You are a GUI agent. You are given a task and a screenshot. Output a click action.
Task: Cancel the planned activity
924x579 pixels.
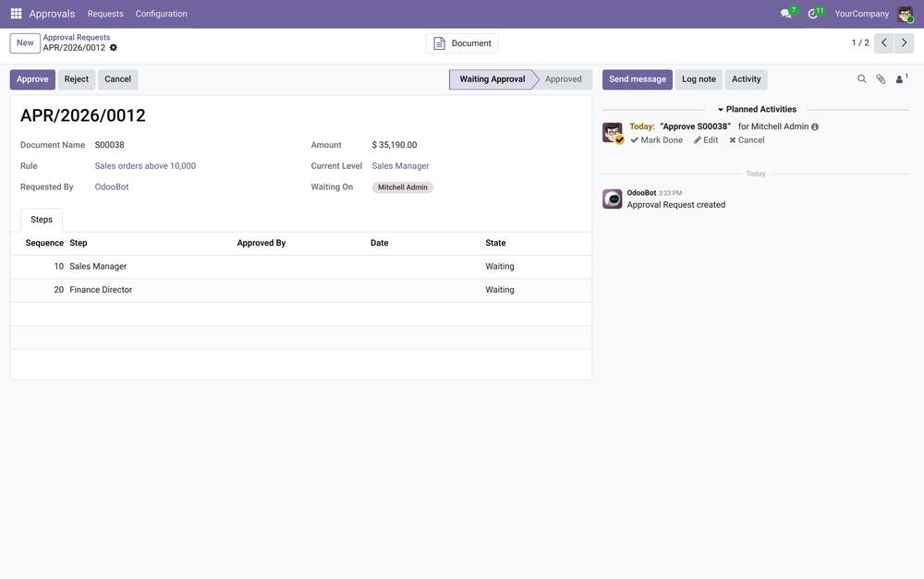point(747,140)
